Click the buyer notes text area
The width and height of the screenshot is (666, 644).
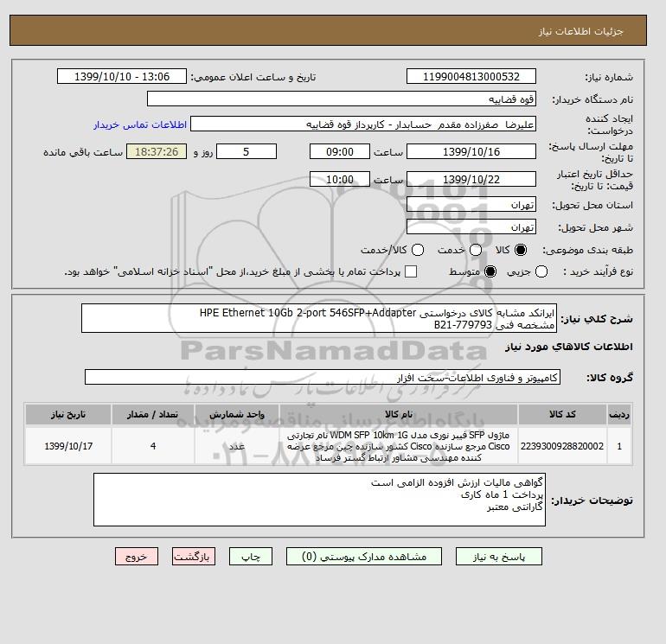tap(319, 500)
